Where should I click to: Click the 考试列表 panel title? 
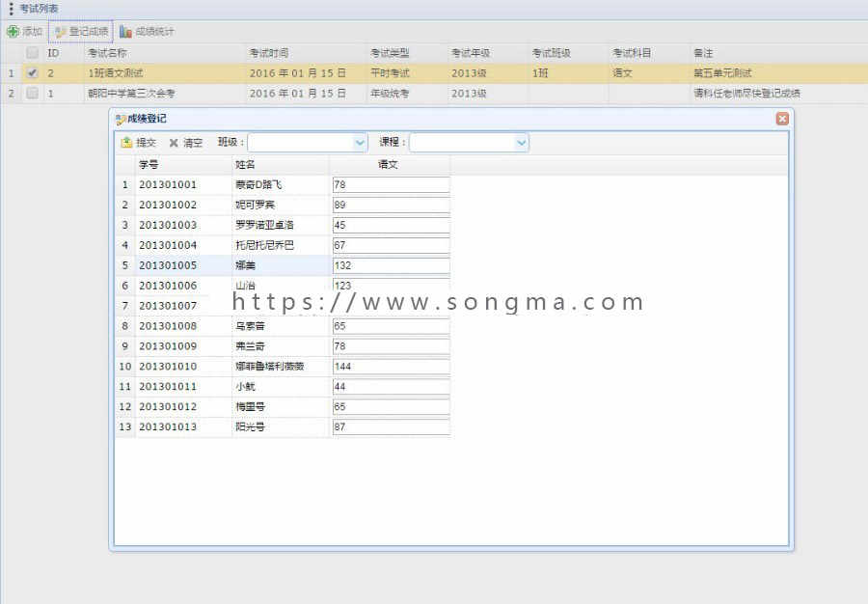point(39,9)
